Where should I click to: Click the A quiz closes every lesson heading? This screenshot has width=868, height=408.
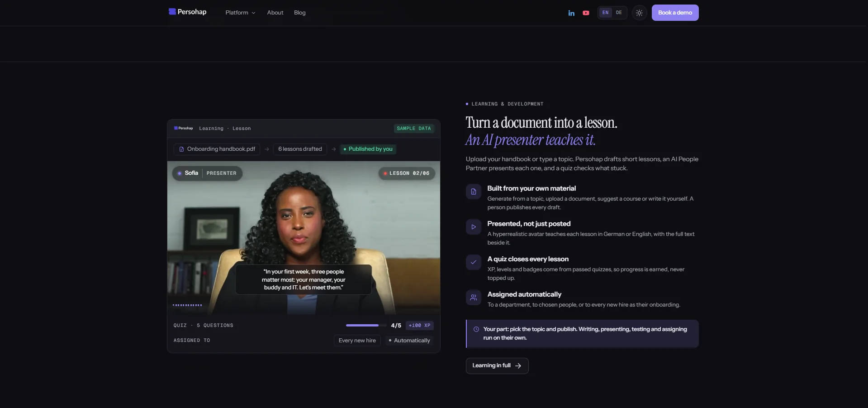tap(528, 259)
